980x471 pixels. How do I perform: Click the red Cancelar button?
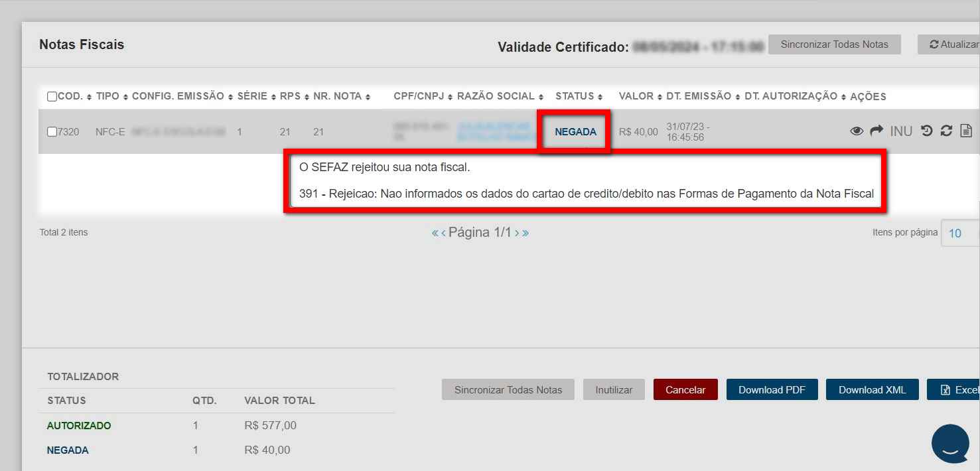tap(685, 390)
